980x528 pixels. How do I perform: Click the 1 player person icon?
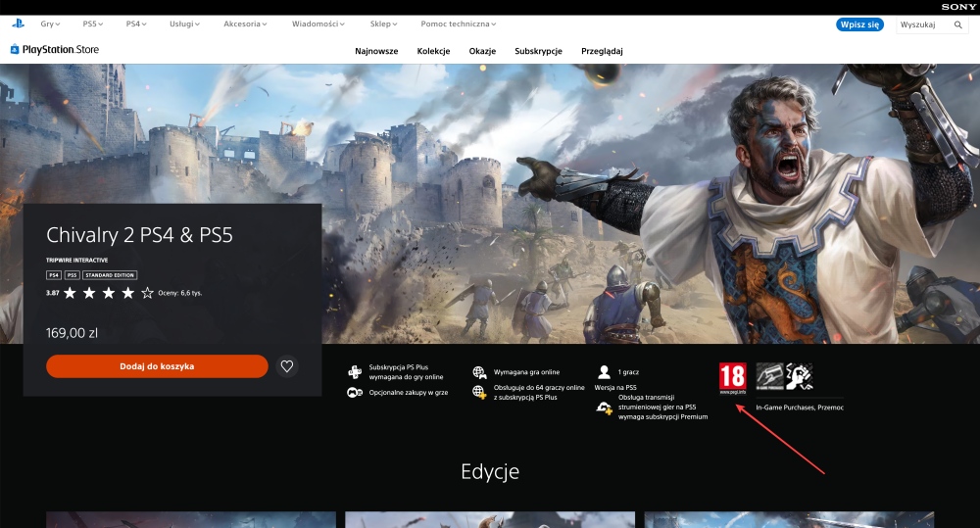[604, 372]
